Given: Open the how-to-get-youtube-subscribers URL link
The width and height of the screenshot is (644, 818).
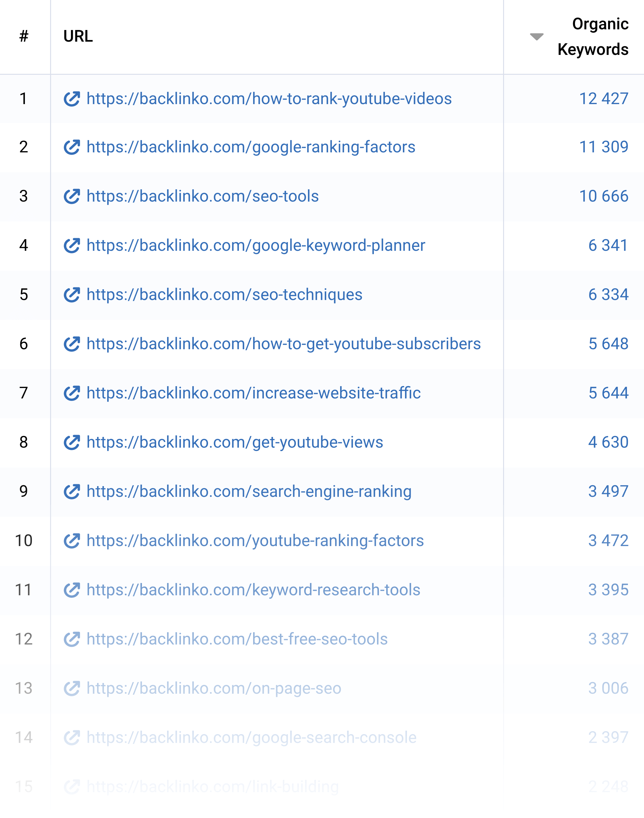Looking at the screenshot, I should tap(284, 344).
